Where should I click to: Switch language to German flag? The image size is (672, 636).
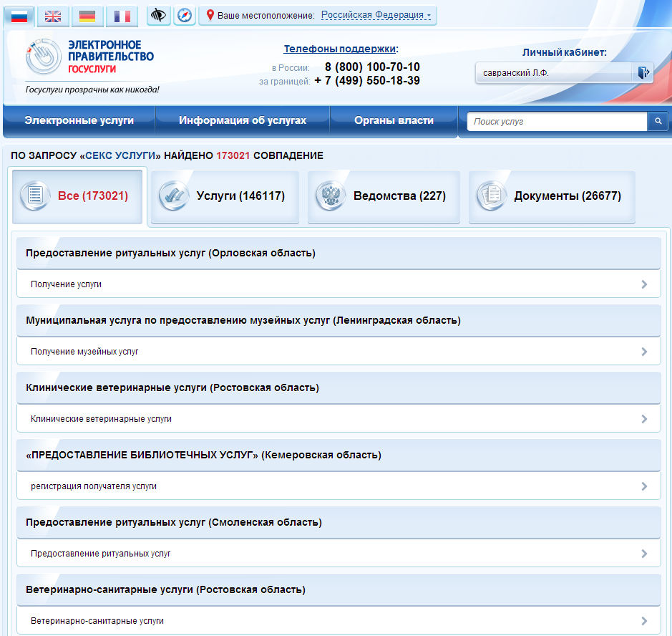pyautogui.click(x=87, y=16)
